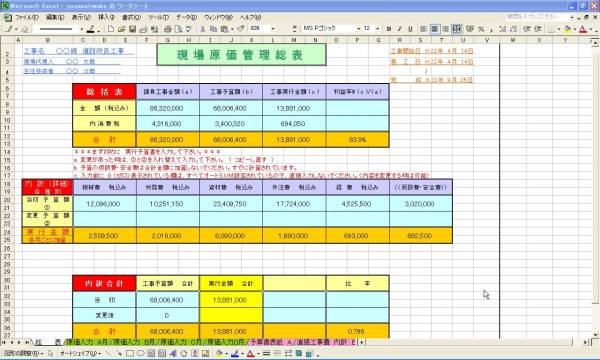Click the Format Painter brush icon
The image size is (600, 360).
click(x=241, y=29)
